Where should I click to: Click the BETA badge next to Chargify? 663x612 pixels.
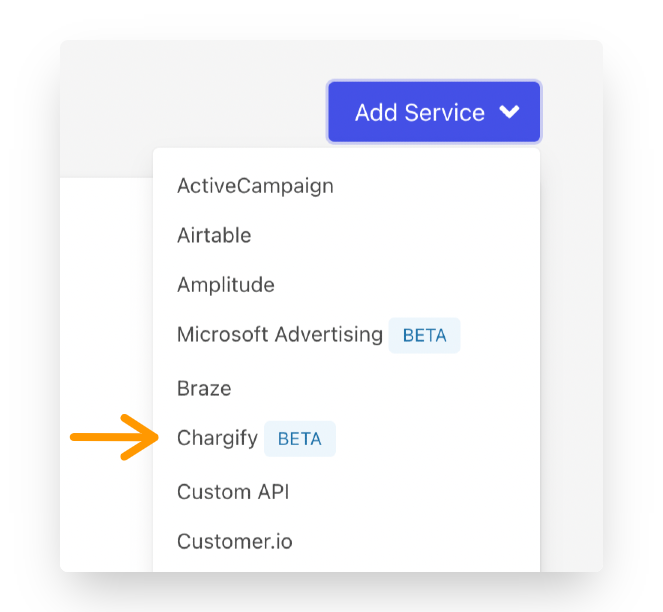[x=300, y=439]
